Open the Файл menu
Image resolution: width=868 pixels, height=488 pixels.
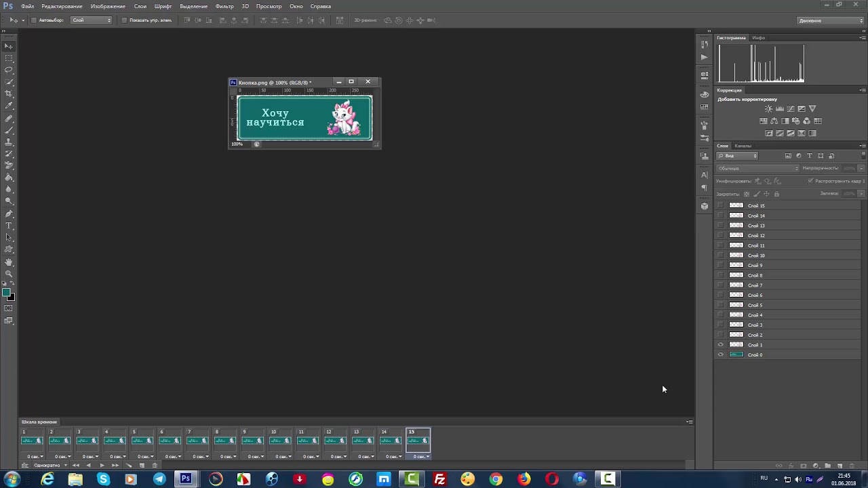(27, 6)
